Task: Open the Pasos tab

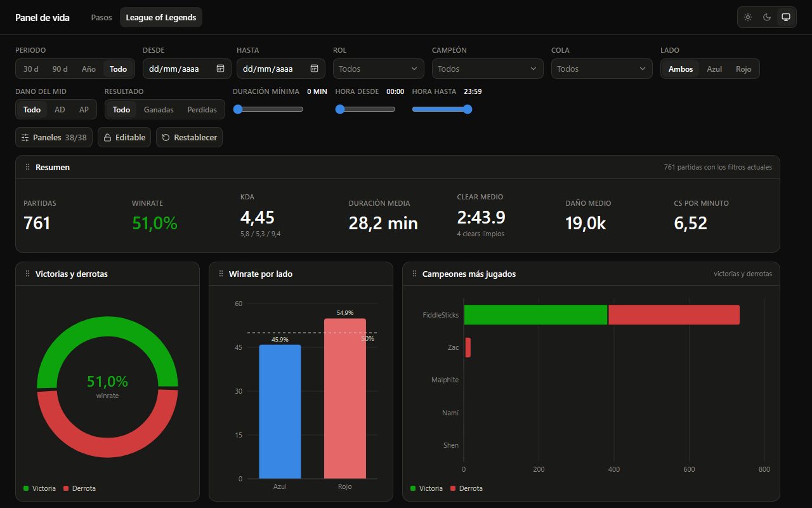Action: point(101,17)
